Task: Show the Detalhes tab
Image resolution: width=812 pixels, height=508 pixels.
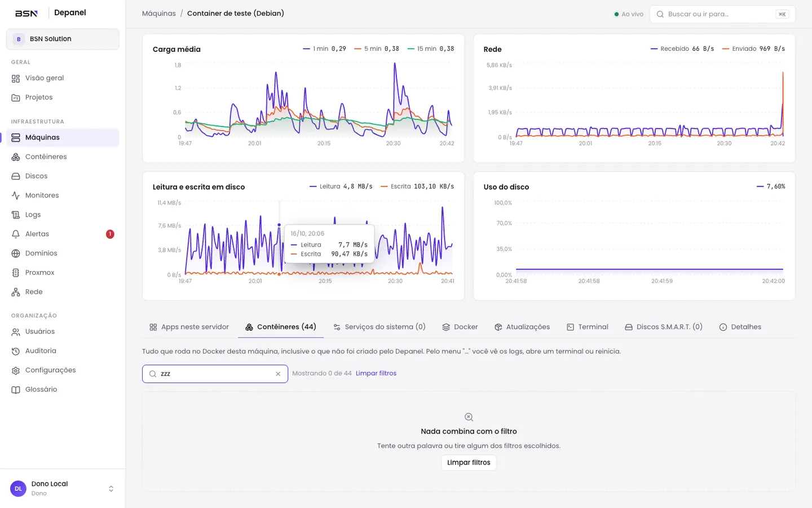Action: [740, 327]
